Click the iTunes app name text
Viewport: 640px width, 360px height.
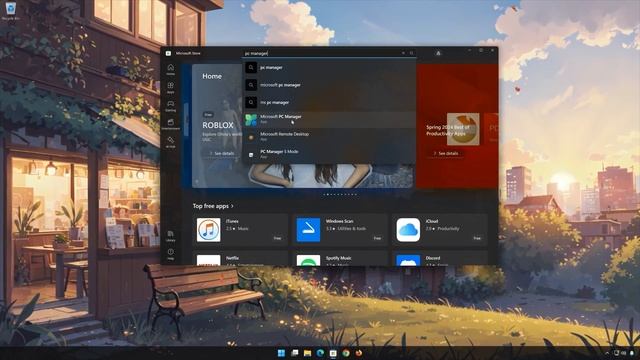coord(232,221)
